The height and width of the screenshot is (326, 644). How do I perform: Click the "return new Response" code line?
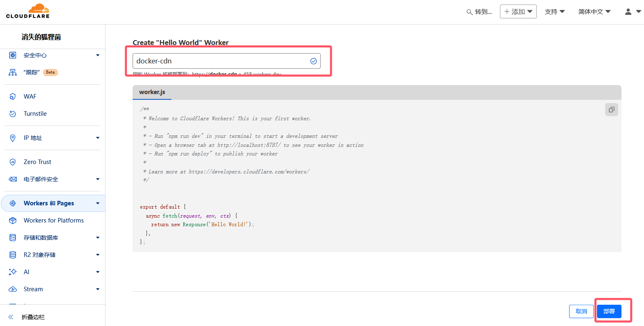203,225
